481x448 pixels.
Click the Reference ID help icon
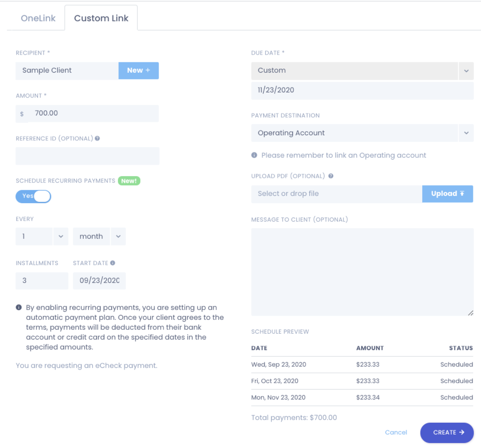tap(98, 139)
